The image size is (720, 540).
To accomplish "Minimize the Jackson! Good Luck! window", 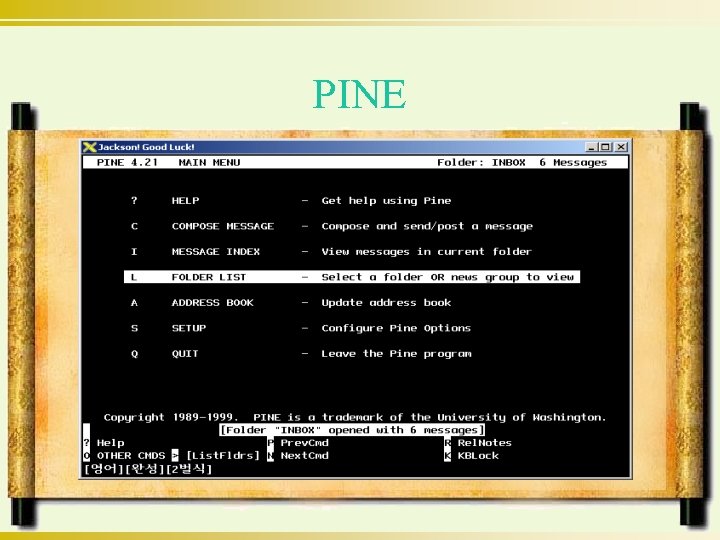I will (x=591, y=147).
